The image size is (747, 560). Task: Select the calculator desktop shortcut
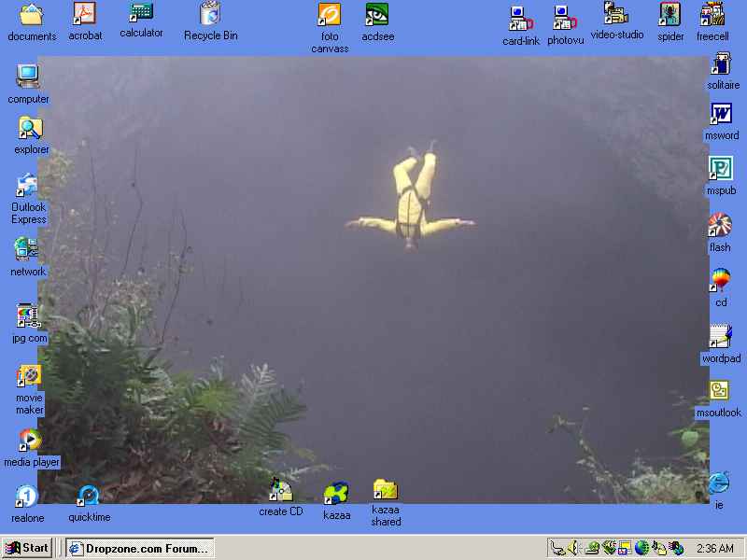[141, 13]
